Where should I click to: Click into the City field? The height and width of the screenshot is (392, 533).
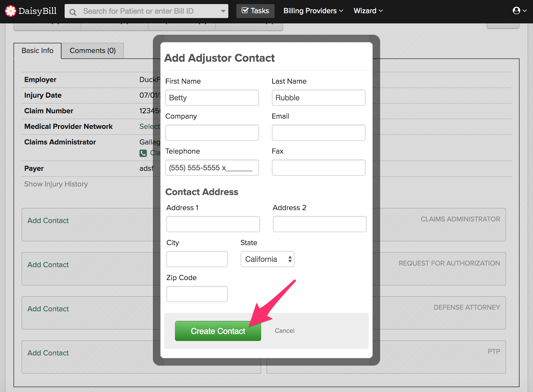click(197, 259)
